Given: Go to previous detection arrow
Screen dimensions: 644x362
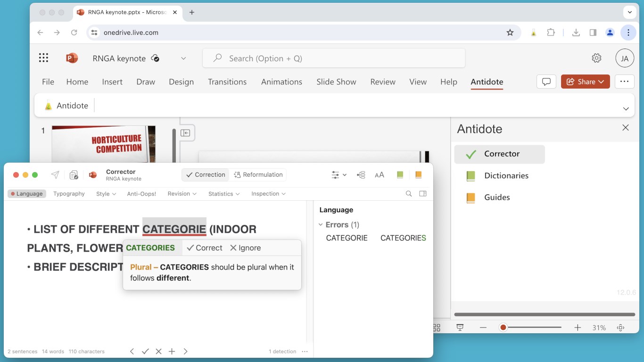Looking at the screenshot, I should click(x=132, y=351).
